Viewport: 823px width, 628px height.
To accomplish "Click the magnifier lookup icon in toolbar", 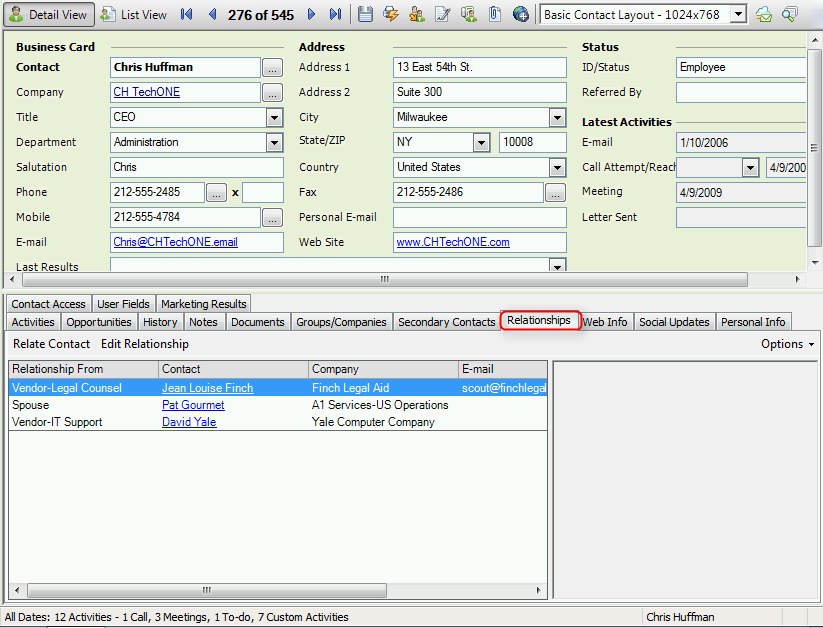I will click(x=789, y=15).
